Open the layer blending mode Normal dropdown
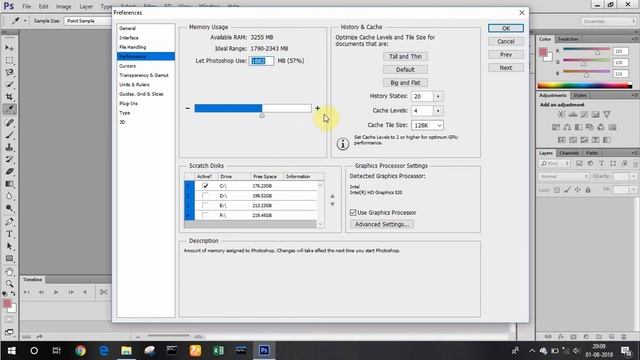The image size is (640, 360). 564,176
